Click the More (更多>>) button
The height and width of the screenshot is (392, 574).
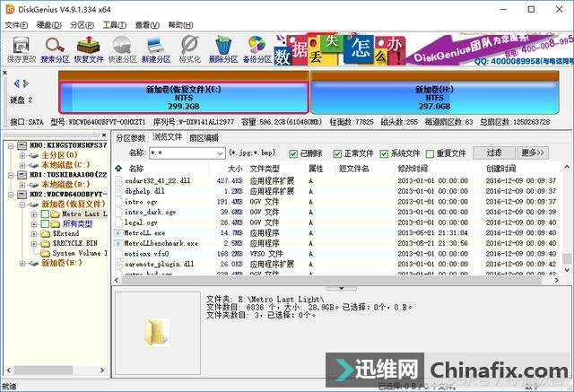coord(533,153)
